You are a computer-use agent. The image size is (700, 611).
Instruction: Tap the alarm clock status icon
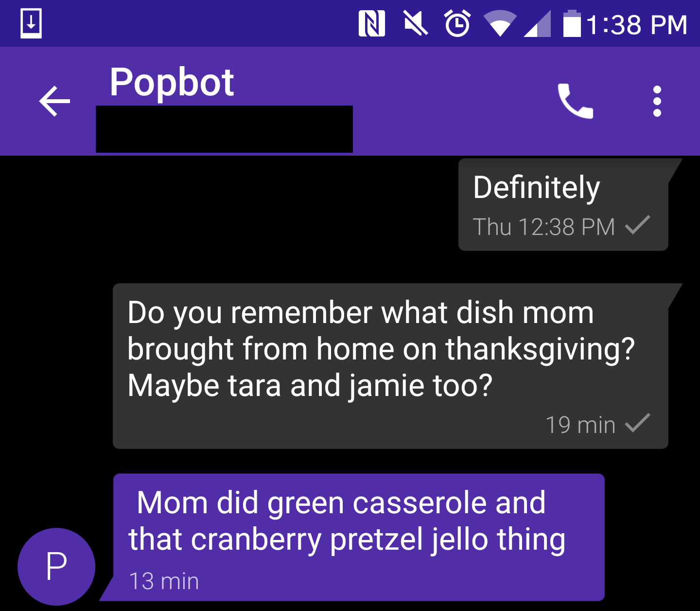coord(457,23)
